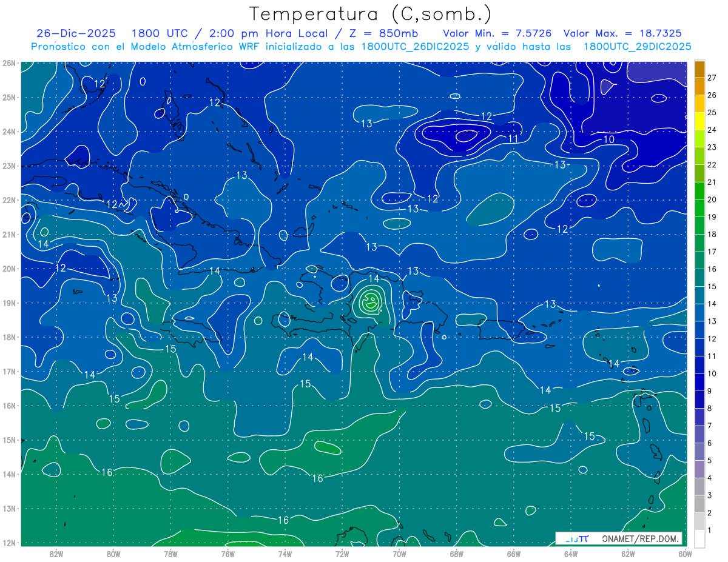The width and height of the screenshot is (728, 562).
Task: Click the latitude axis label 24N
Action: [x=9, y=132]
